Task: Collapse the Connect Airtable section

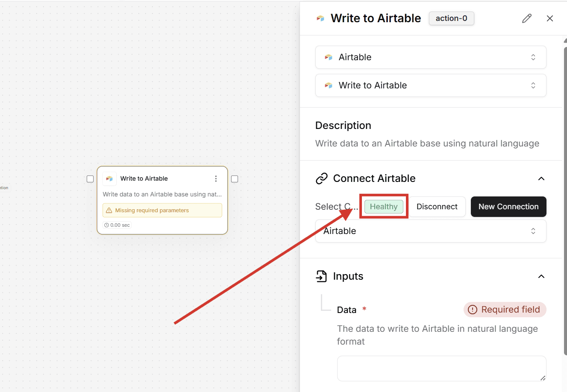Action: click(x=541, y=178)
